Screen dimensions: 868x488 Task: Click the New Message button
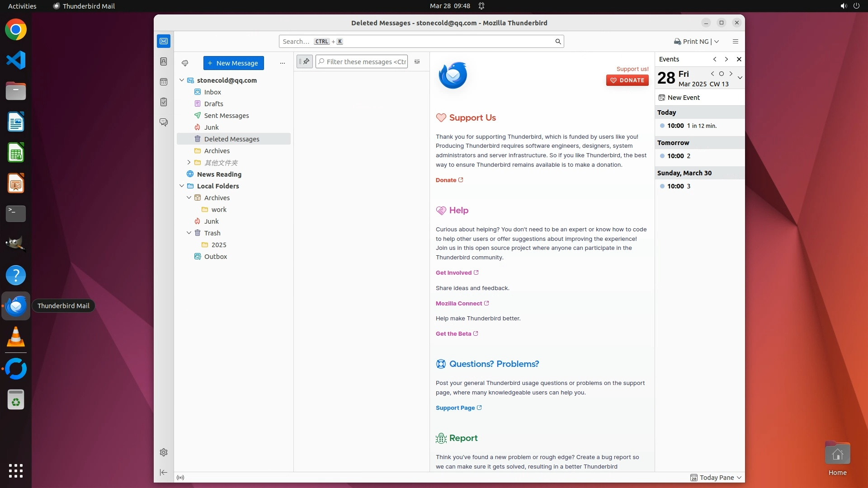point(233,63)
